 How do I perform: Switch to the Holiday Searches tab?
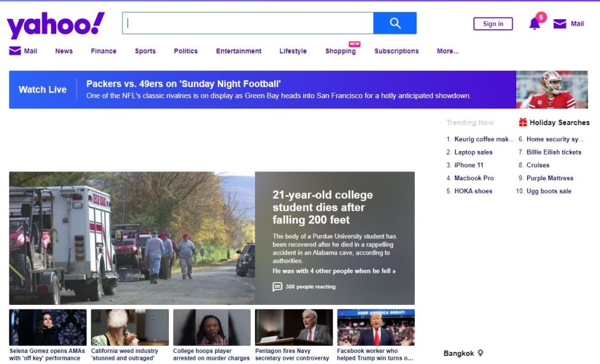(x=560, y=122)
